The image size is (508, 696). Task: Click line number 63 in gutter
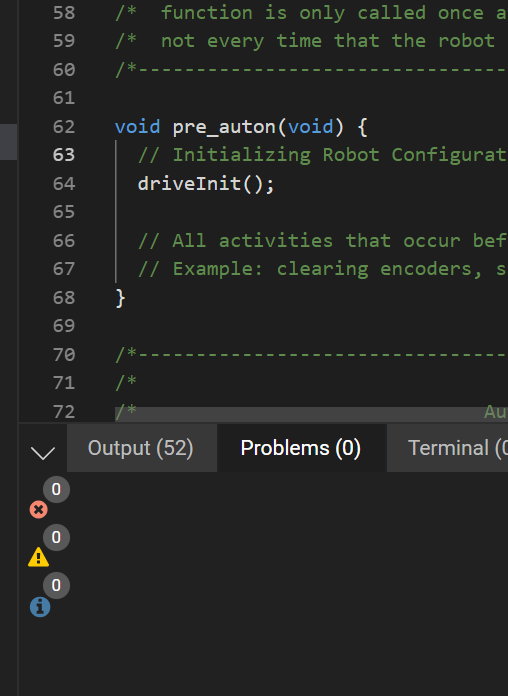coord(64,155)
